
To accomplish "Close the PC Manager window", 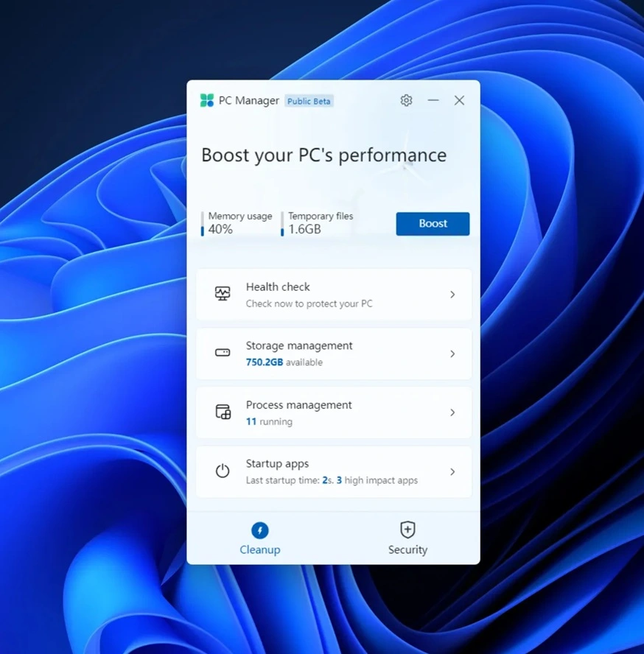I will pyautogui.click(x=459, y=100).
